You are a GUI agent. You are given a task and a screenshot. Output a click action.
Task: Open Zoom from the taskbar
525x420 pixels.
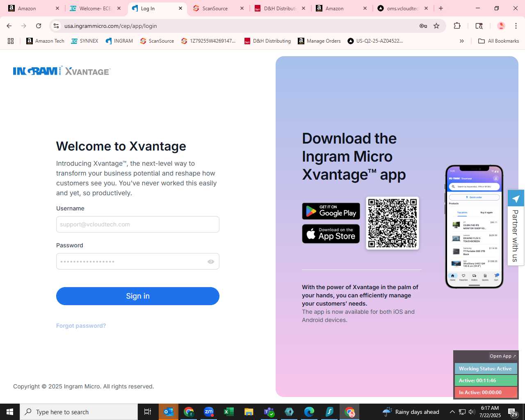click(x=209, y=412)
